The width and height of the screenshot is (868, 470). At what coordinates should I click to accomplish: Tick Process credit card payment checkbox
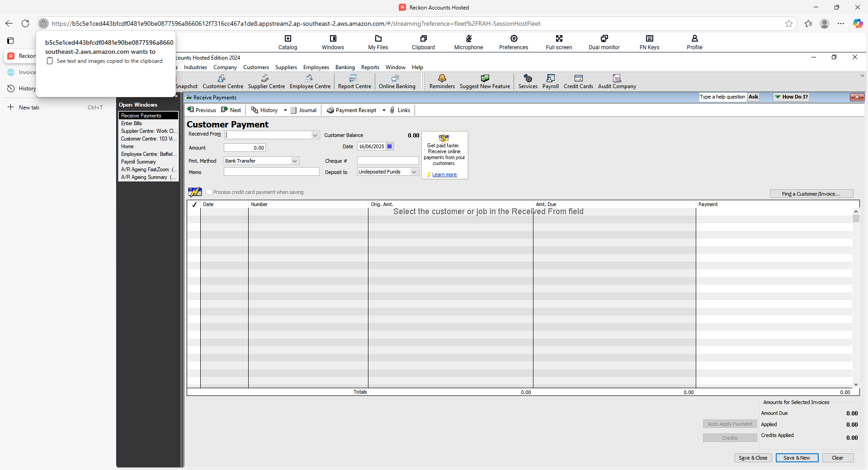209,192
